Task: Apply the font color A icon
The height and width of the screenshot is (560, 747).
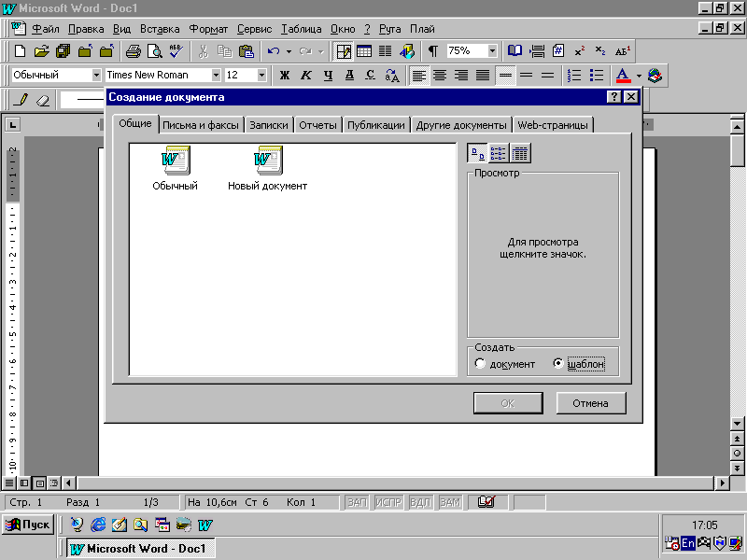Action: pyautogui.click(x=623, y=76)
